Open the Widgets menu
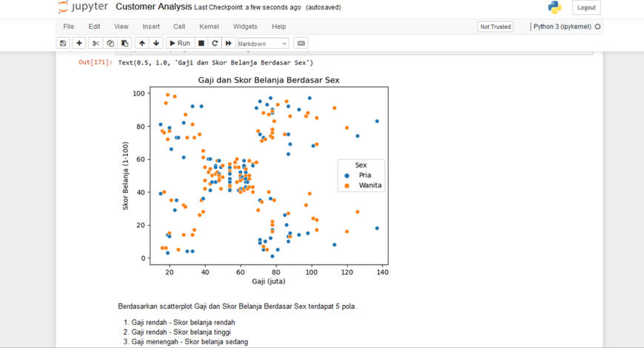Screen dimensions: 644x348 (245, 27)
